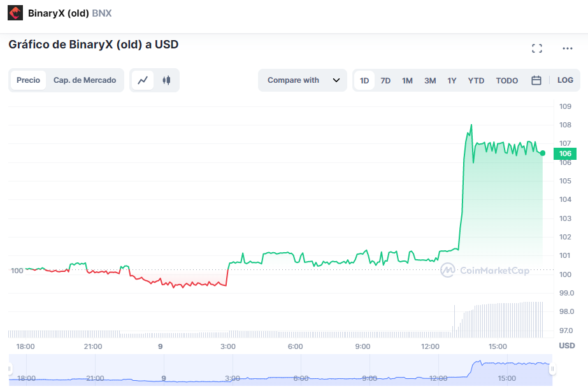The width and height of the screenshot is (588, 391).
Task: Grab the left range slider handle
Action: click(x=10, y=369)
